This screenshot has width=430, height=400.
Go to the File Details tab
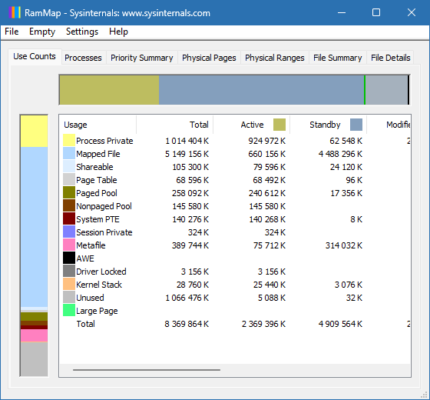(x=390, y=58)
